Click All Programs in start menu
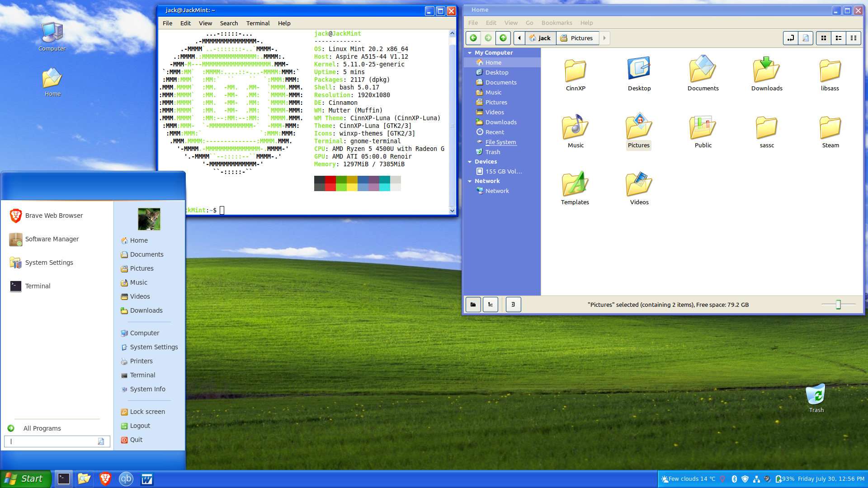Viewport: 868px width, 488px height. tap(42, 428)
